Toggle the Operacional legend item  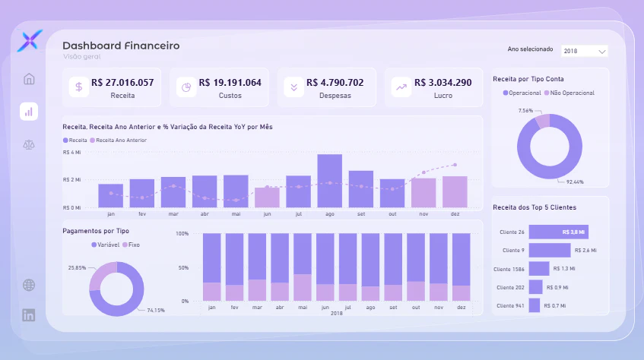pos(522,93)
